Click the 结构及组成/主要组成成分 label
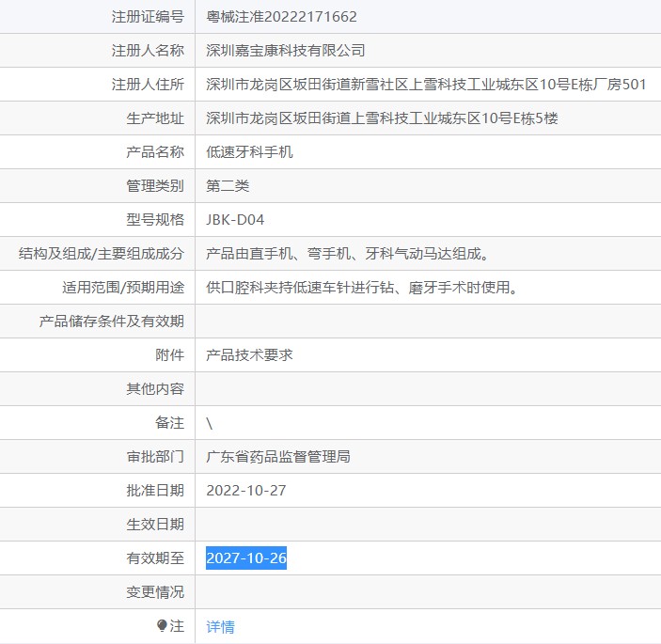Viewport: 661px width, 644px height. pyautogui.click(x=102, y=253)
